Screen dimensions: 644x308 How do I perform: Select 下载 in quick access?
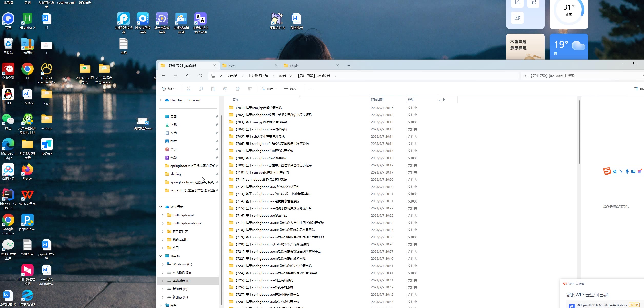188,125
